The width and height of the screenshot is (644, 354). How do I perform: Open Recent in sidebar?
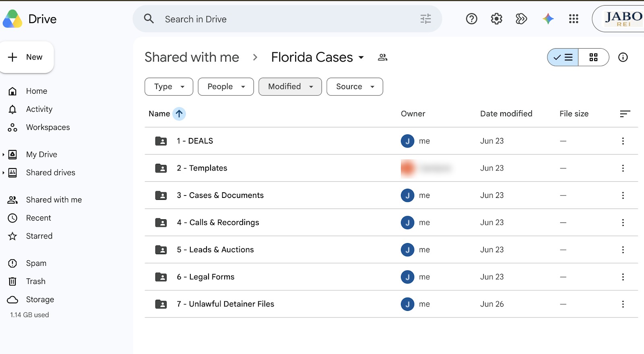click(x=39, y=218)
